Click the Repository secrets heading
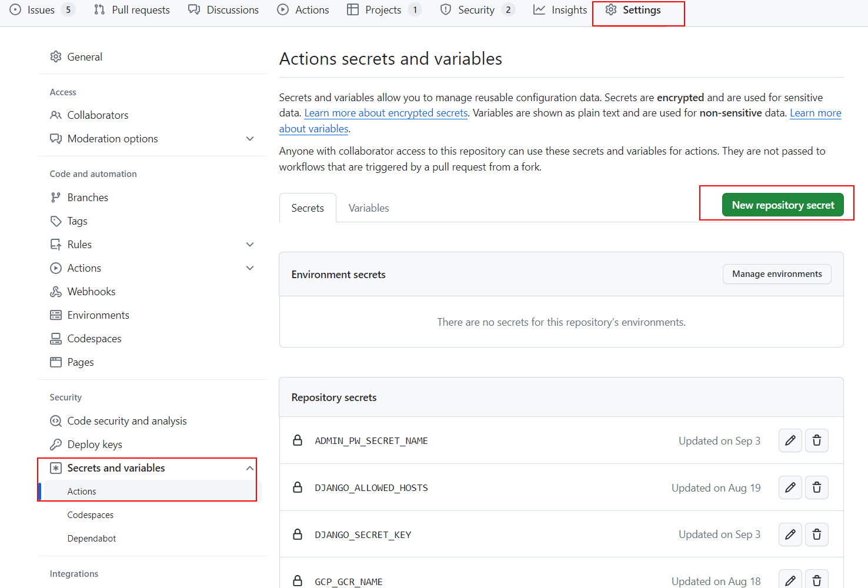 tap(334, 397)
